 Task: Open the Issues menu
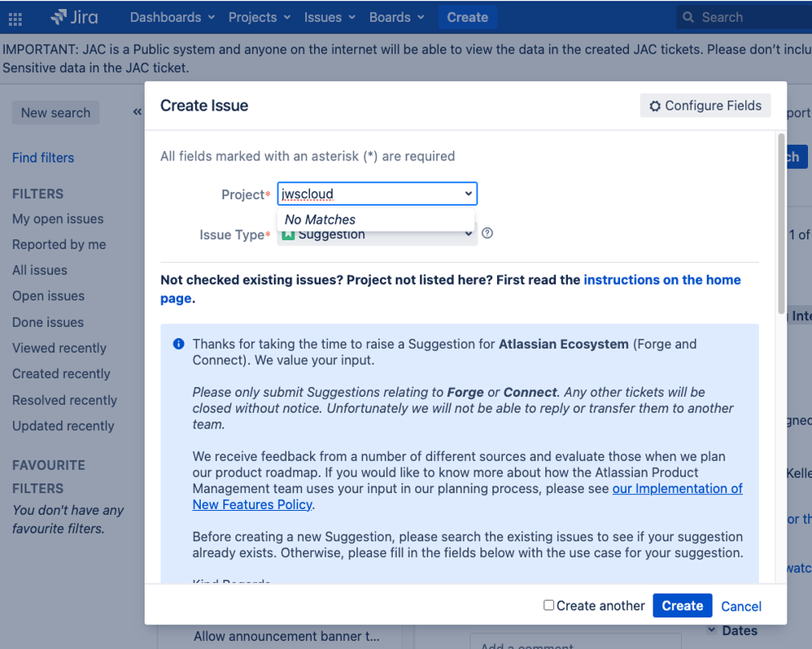click(324, 16)
